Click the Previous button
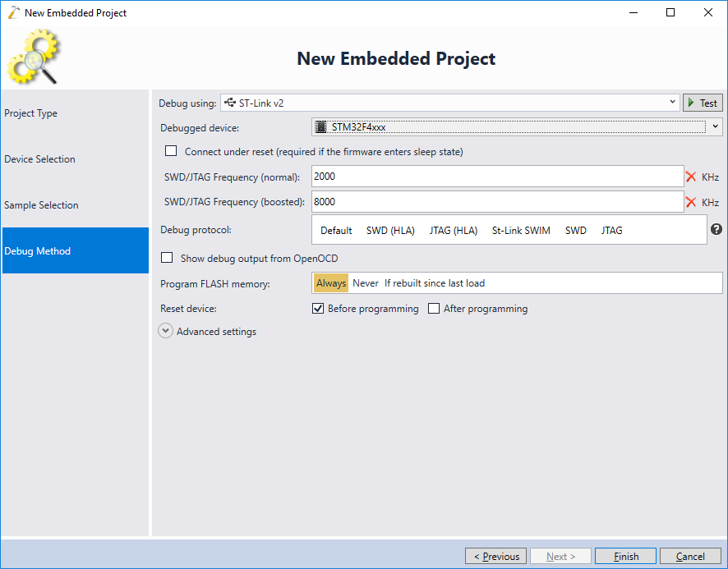728x569 pixels. 495,556
